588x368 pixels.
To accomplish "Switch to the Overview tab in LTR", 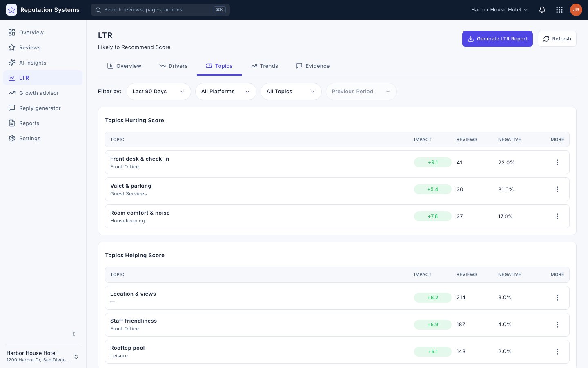I will point(124,66).
